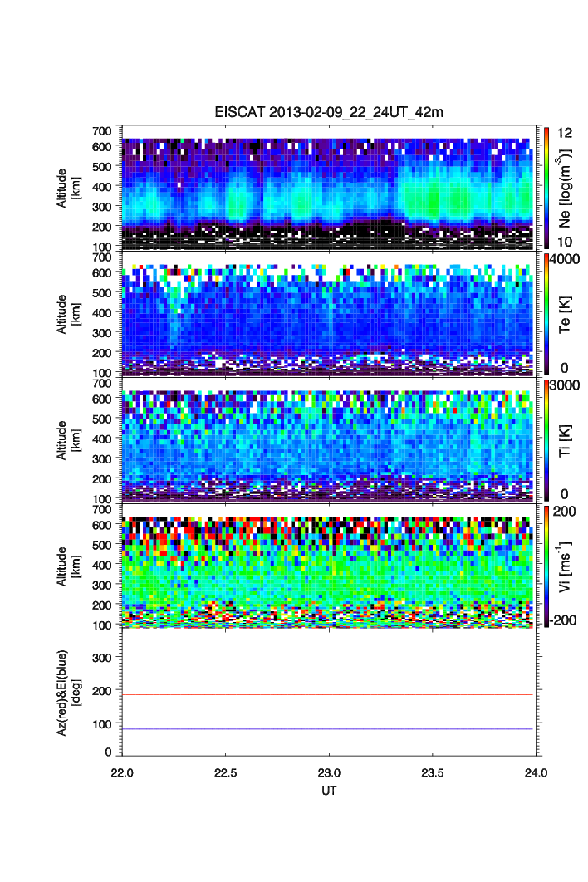
Task: Click the 10 minimum value on Ne colorbar
Action: click(x=565, y=242)
